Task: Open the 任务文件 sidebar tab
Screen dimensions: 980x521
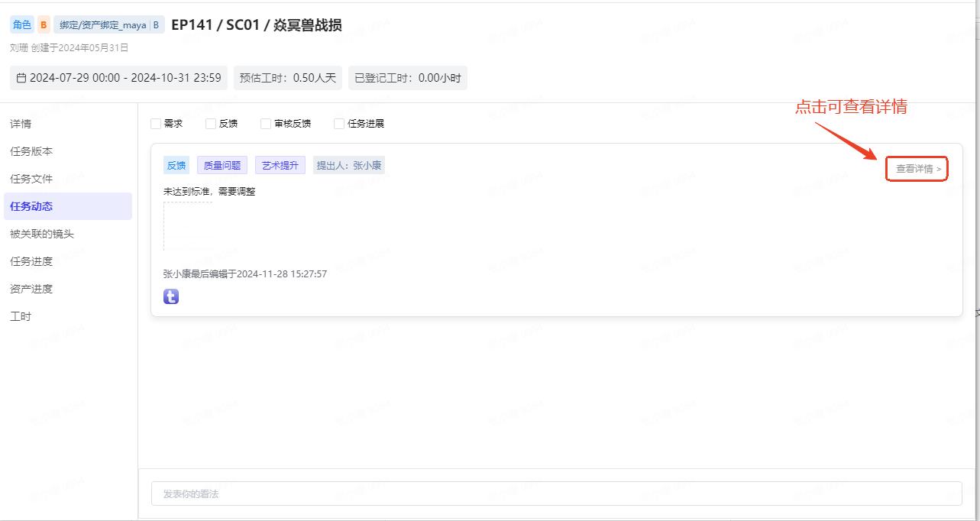Action: [31, 179]
